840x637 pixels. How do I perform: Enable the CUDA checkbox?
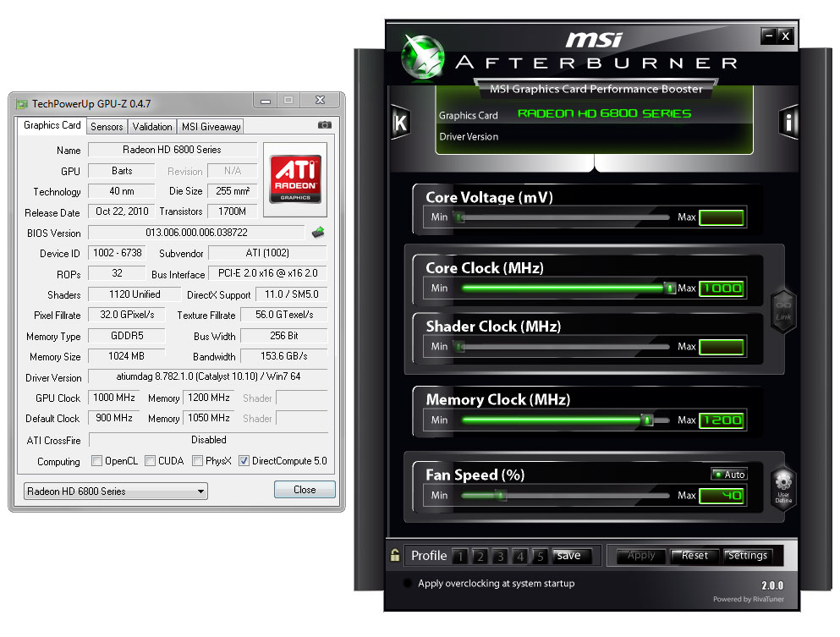coord(151,461)
